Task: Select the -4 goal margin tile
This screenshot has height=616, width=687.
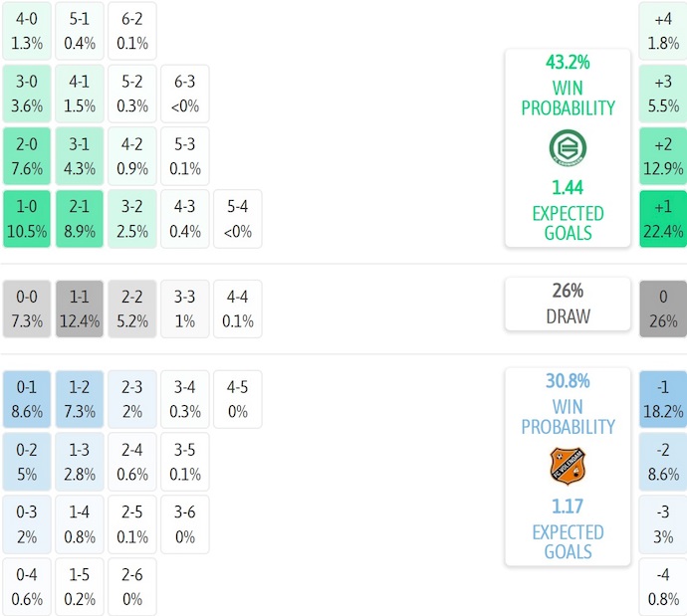Action: [663, 587]
